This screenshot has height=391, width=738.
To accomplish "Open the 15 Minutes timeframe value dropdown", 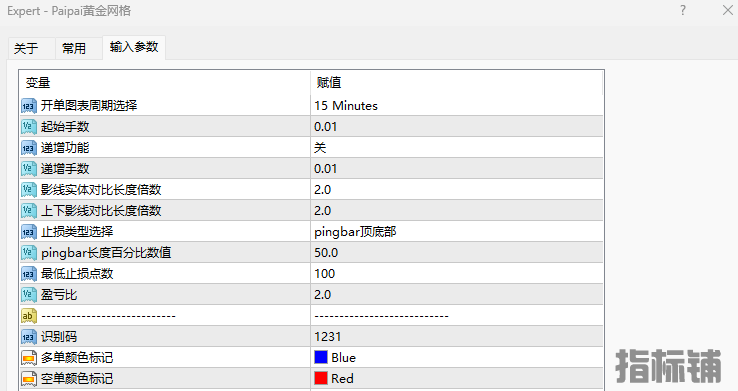I will 457,106.
